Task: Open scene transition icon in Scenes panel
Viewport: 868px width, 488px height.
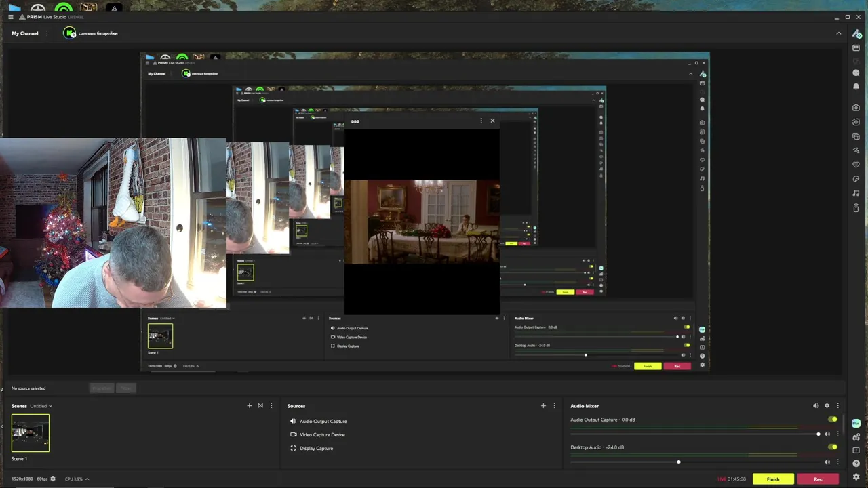Action: pos(260,406)
